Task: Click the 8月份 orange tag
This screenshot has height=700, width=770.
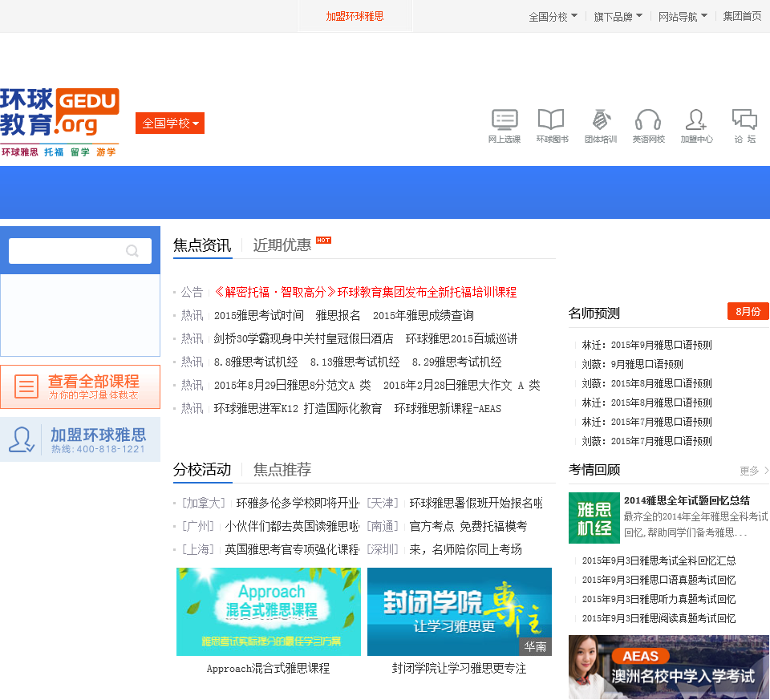Action: 748,311
